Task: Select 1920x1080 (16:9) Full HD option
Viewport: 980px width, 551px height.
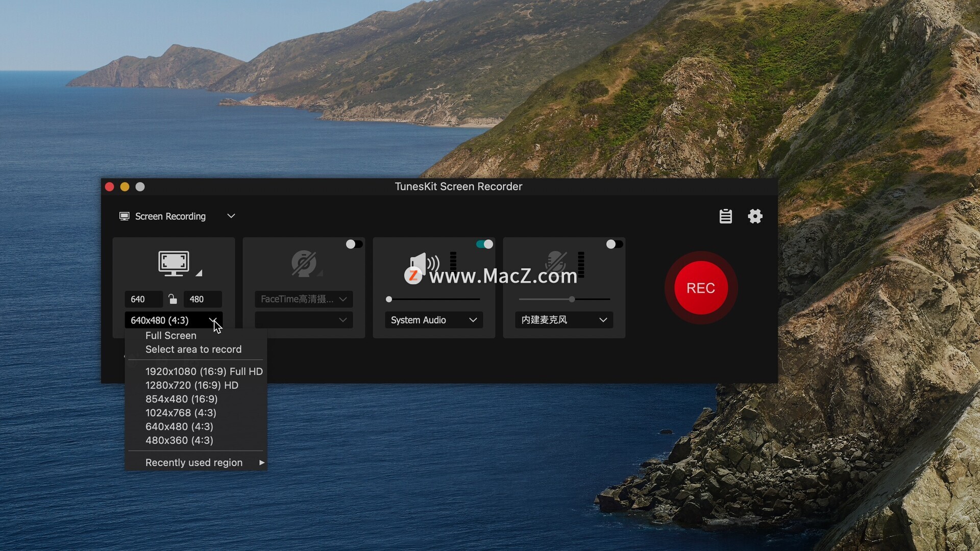Action: [204, 371]
